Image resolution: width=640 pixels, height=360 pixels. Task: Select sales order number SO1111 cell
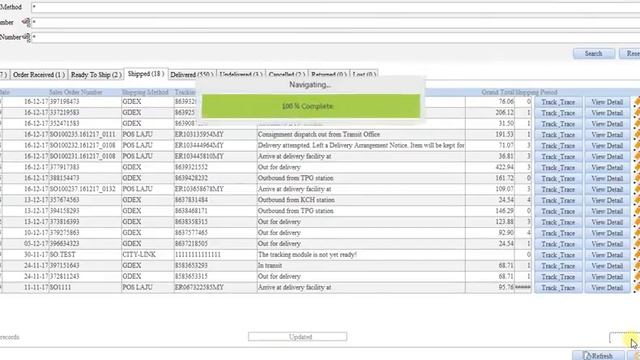[x=85, y=288]
